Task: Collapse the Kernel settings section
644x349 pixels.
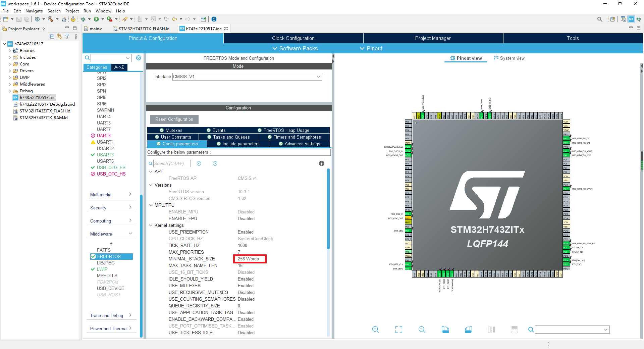Action: 151,225
